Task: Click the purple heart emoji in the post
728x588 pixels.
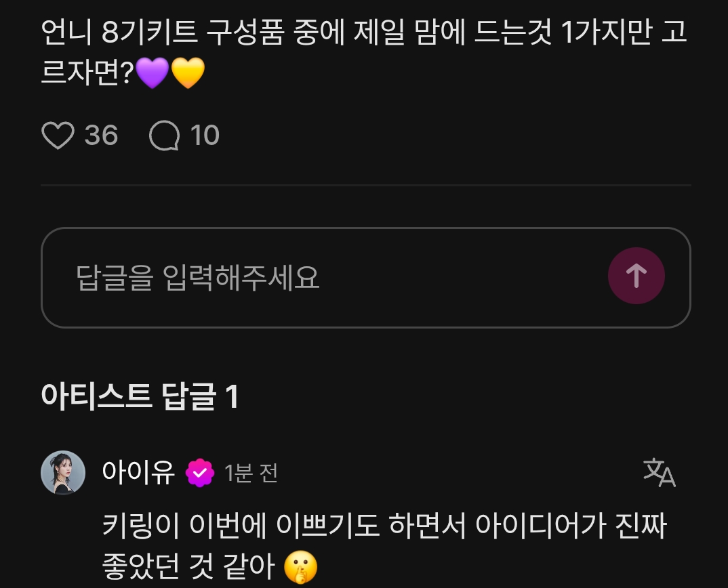Action: tap(153, 73)
